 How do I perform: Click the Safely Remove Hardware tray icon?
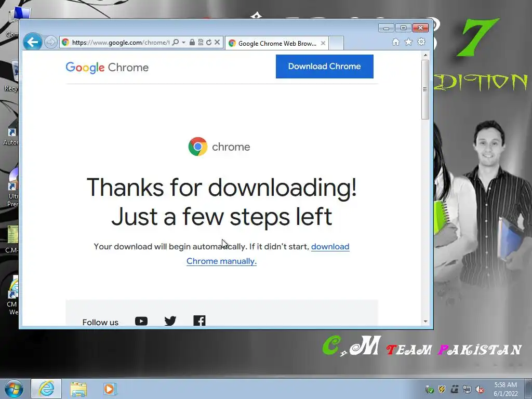[x=429, y=390]
